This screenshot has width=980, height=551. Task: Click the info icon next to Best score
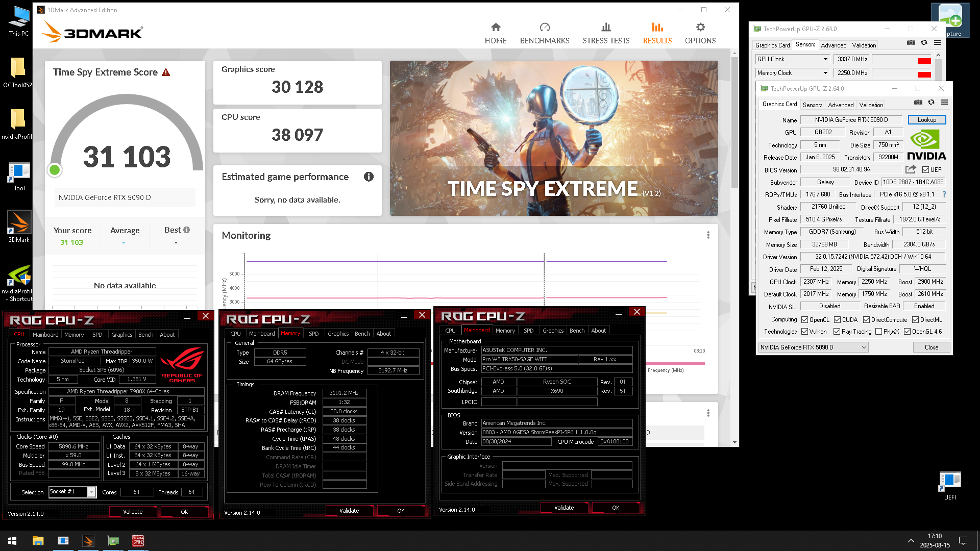tap(186, 230)
